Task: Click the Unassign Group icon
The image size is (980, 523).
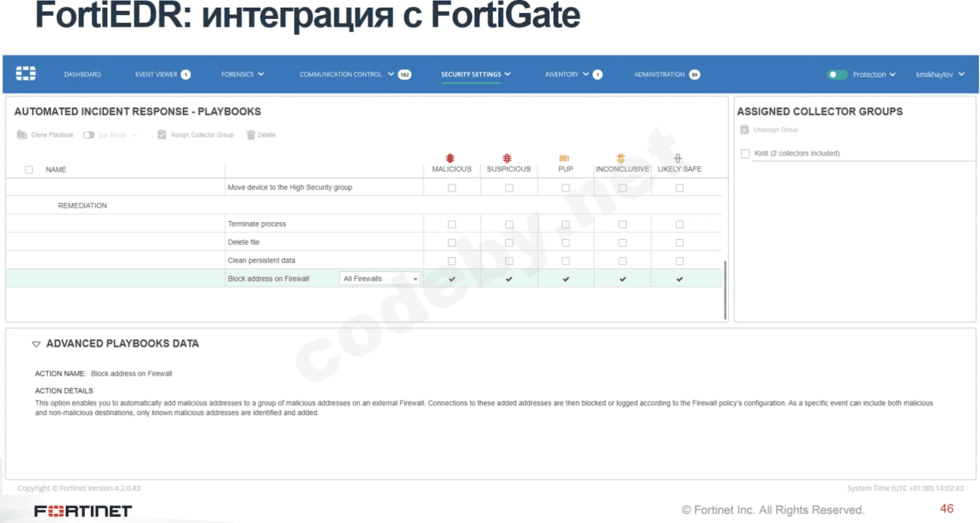Action: (x=744, y=129)
